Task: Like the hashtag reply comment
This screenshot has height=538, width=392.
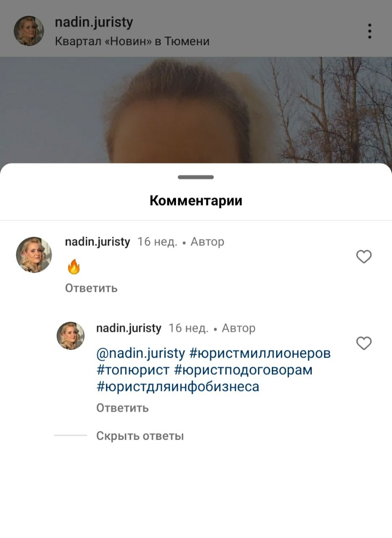Action: [364, 343]
